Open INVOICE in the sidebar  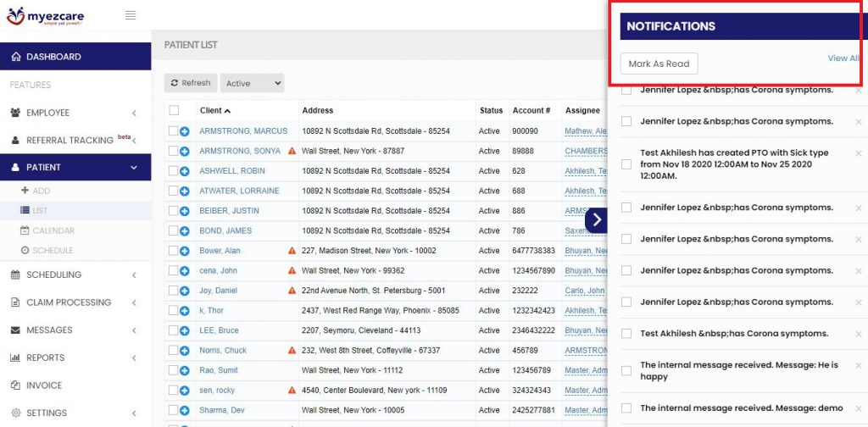click(x=75, y=385)
